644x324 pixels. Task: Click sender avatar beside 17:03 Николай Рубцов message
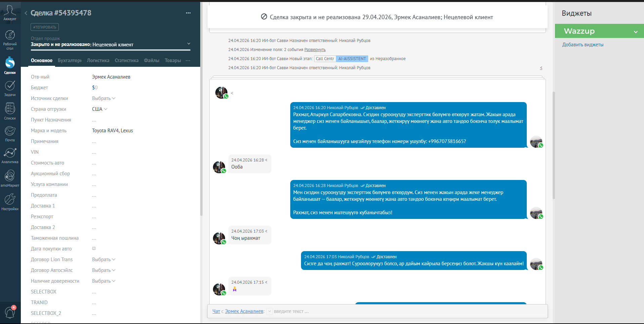pos(536,264)
